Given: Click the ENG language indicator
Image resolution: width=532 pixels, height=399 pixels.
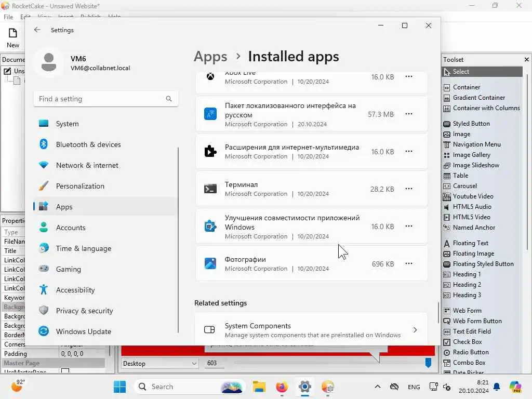Looking at the screenshot, I should (x=414, y=387).
